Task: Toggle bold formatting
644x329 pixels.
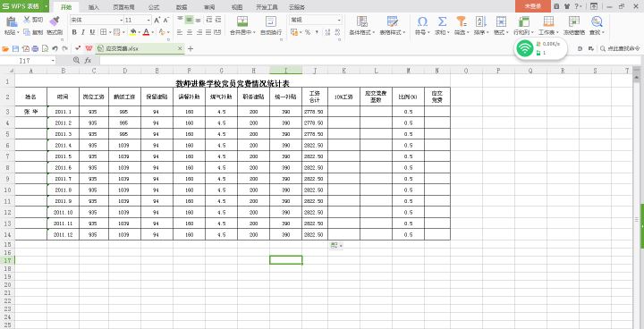Action: [74, 32]
